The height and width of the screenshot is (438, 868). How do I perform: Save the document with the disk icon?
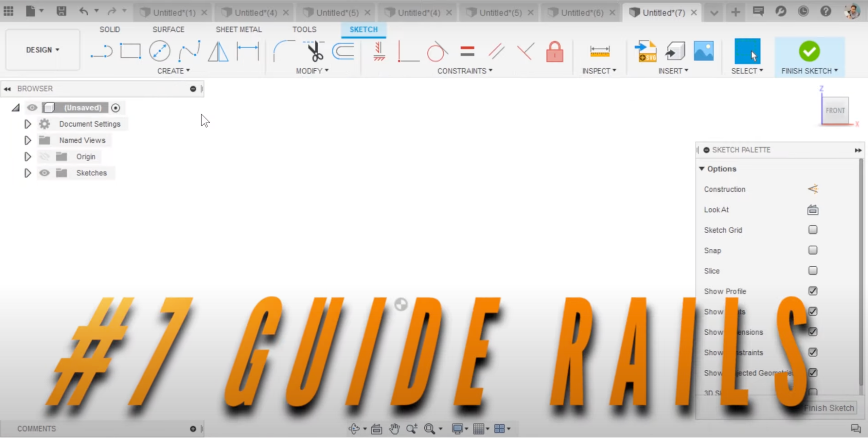click(x=61, y=11)
